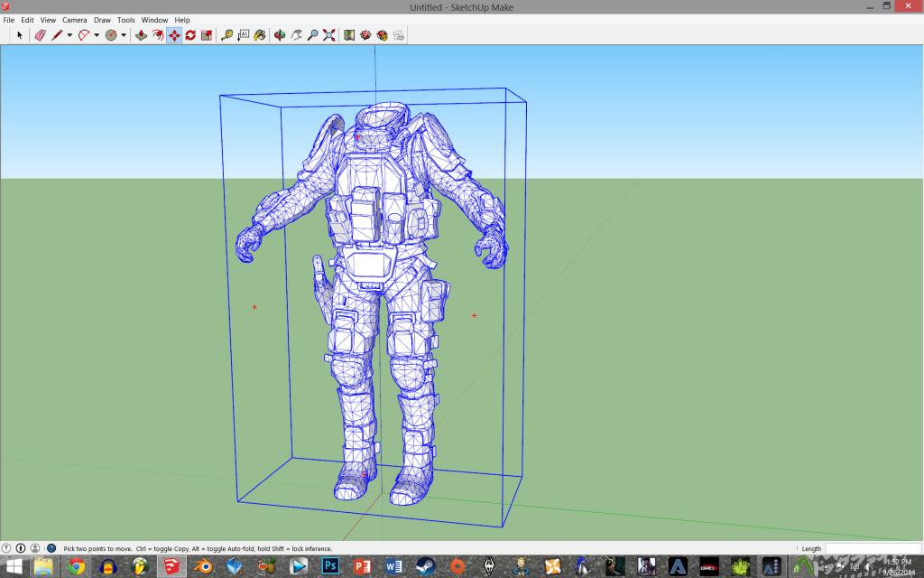Select the Arc tool

[84, 35]
